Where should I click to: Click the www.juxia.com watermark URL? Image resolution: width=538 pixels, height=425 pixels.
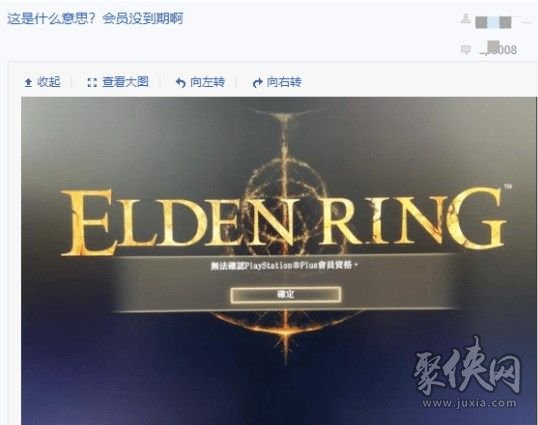(469, 403)
